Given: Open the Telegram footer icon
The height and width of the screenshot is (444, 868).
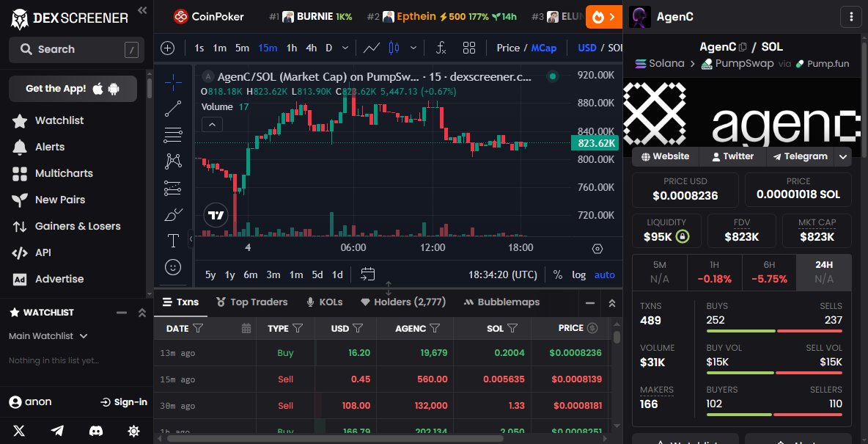Looking at the screenshot, I should click(x=57, y=431).
